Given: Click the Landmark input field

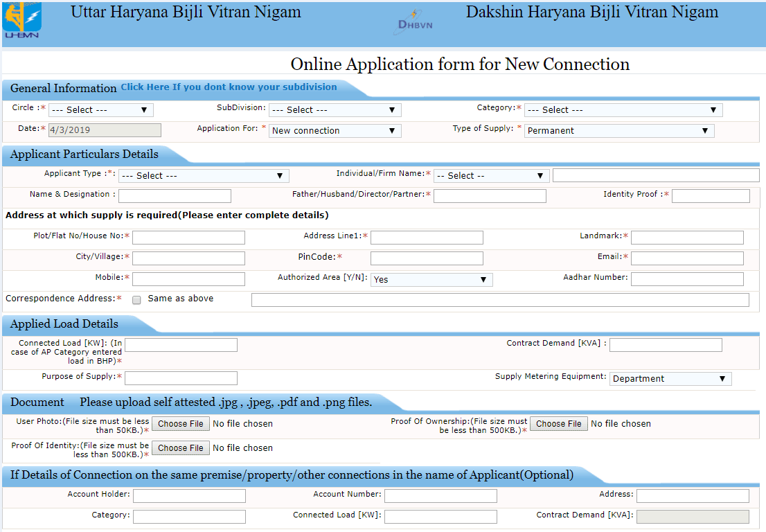Looking at the screenshot, I should pyautogui.click(x=687, y=238).
